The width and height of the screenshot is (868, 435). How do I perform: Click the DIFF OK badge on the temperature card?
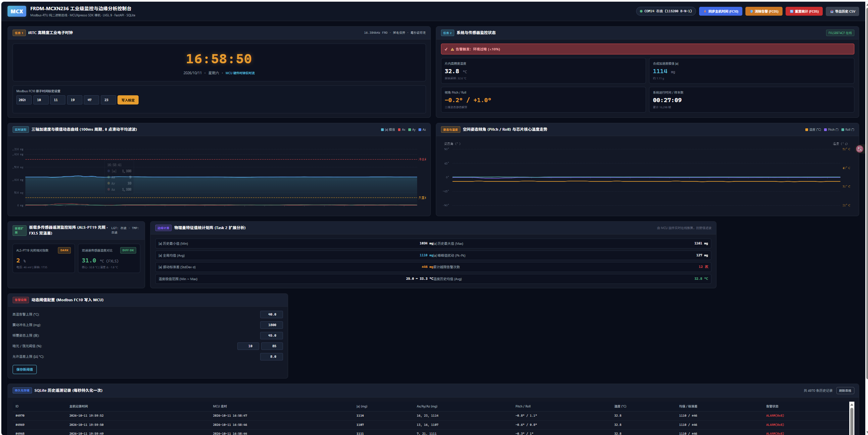pos(128,250)
